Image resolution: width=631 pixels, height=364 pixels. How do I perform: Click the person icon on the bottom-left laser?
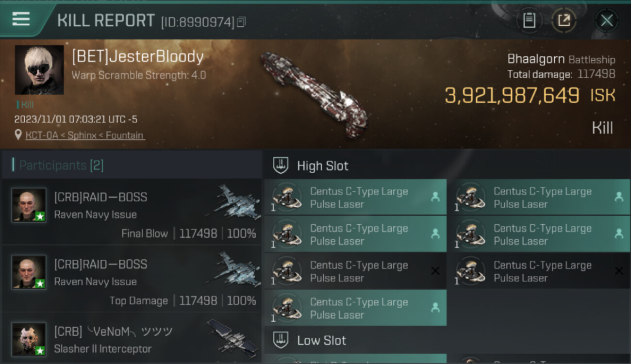click(435, 308)
